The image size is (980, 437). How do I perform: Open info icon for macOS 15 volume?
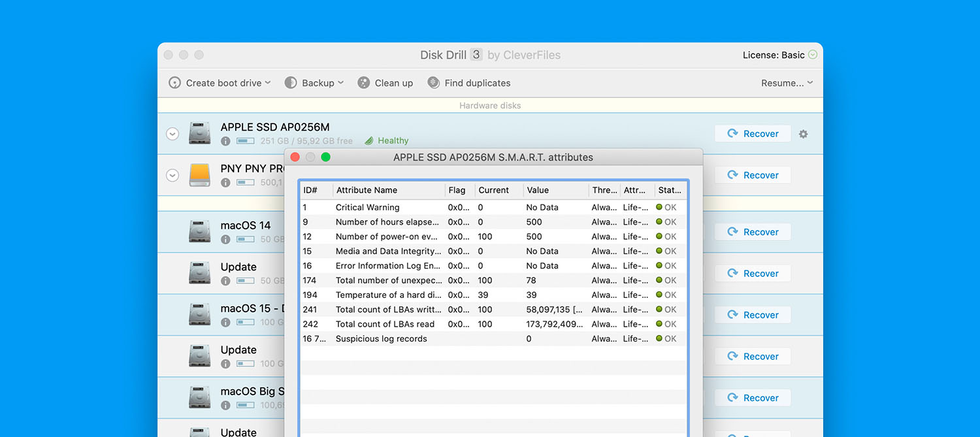225,323
